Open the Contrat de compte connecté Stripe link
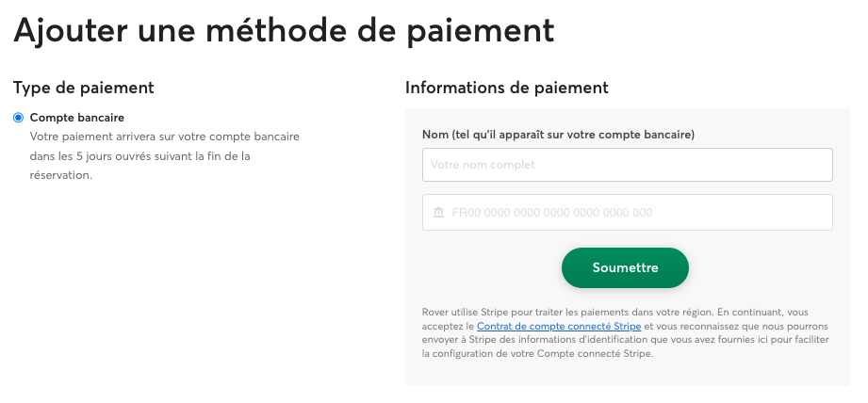 tap(559, 326)
